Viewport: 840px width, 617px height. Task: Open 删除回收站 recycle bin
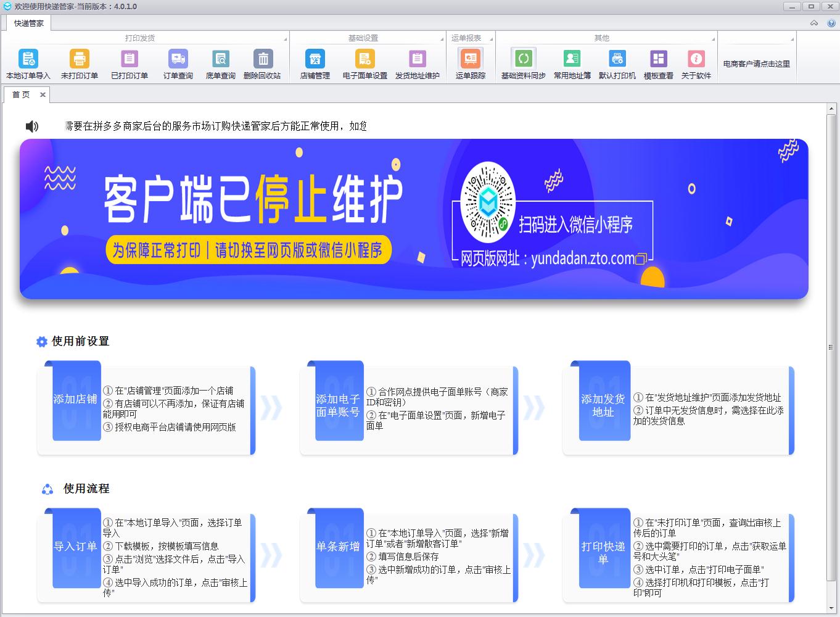click(x=263, y=64)
